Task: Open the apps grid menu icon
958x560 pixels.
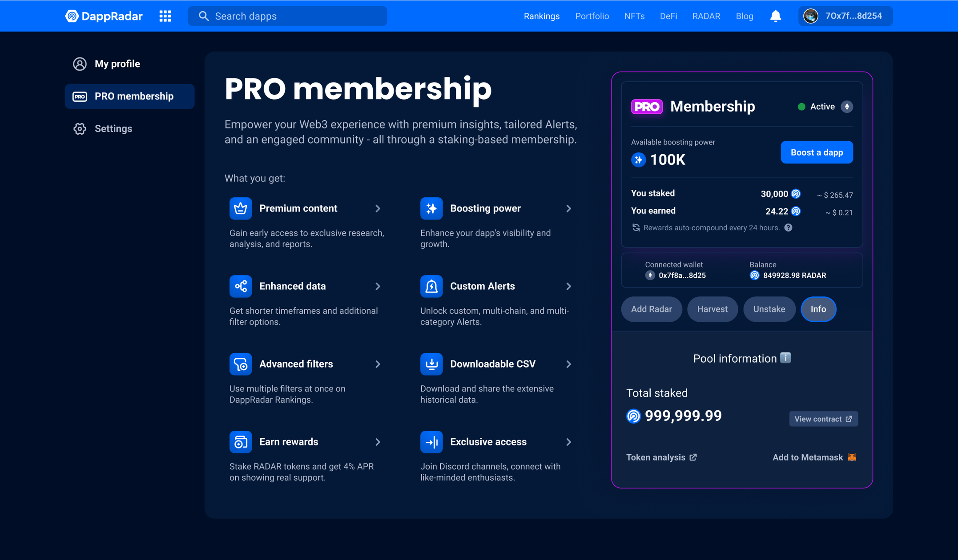Action: tap(165, 16)
